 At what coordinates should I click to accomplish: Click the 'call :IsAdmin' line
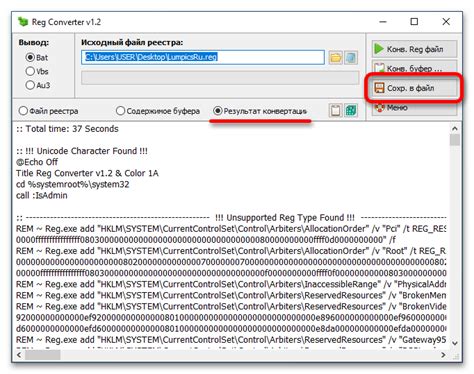[x=42, y=195]
